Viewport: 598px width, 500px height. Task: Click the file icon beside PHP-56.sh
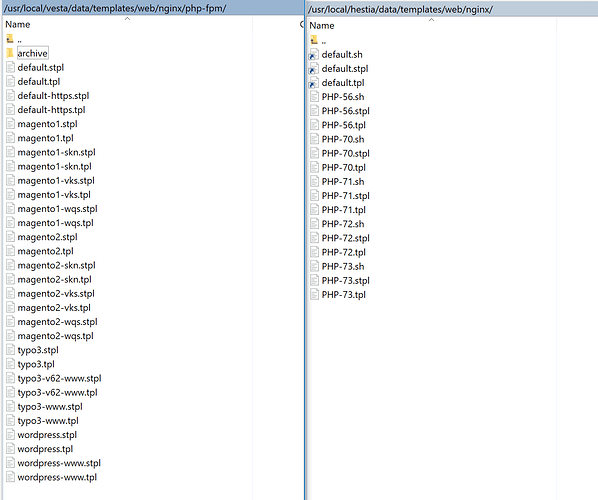tap(314, 97)
